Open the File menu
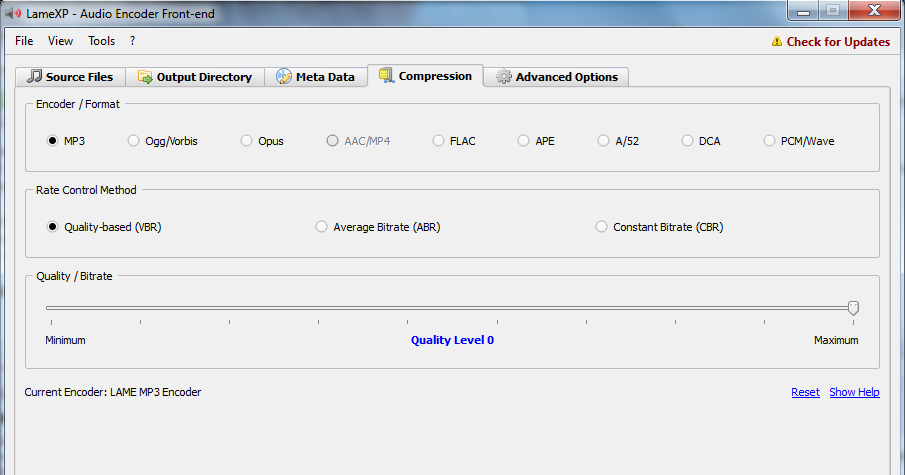The width and height of the screenshot is (905, 475). pos(24,41)
